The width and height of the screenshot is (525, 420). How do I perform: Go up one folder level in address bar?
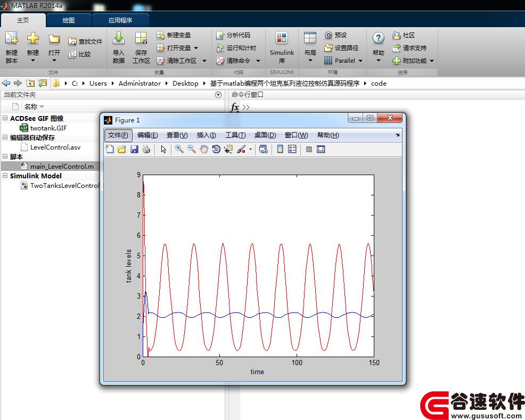(30, 84)
